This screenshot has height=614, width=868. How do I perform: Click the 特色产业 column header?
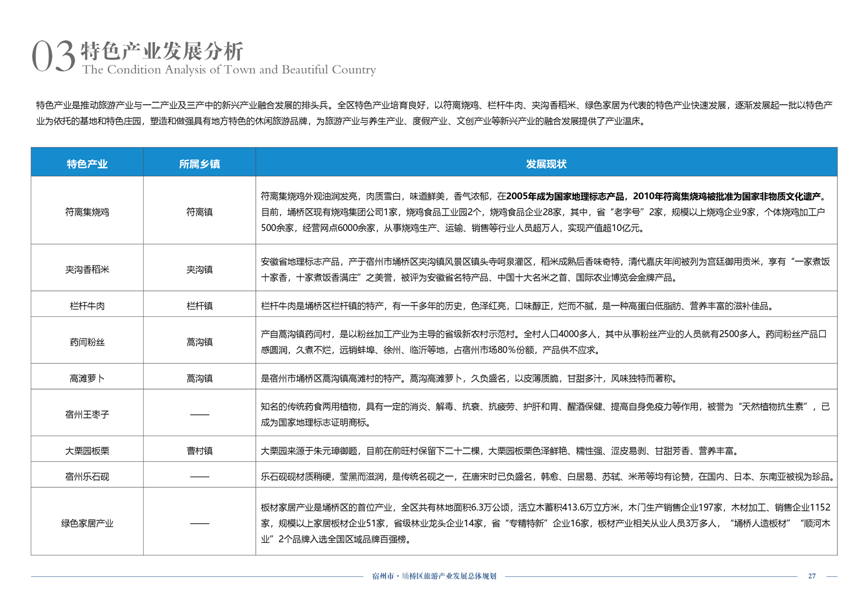click(87, 164)
